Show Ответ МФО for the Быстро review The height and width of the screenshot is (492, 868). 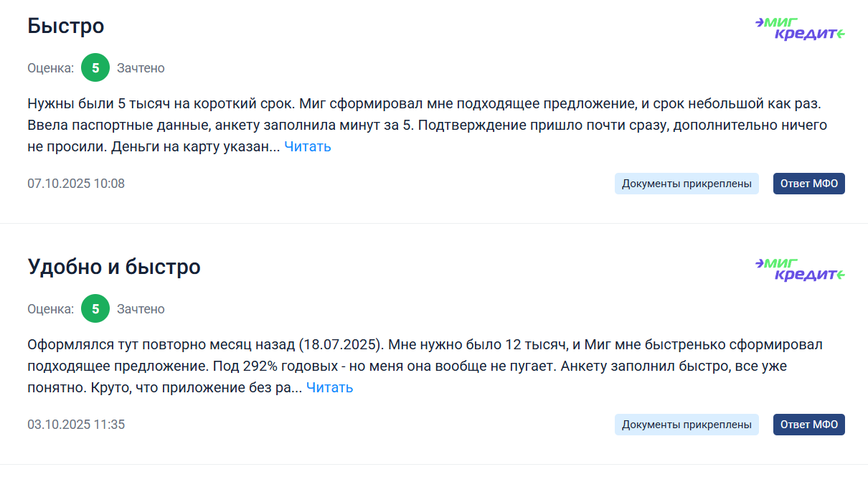[x=808, y=184]
